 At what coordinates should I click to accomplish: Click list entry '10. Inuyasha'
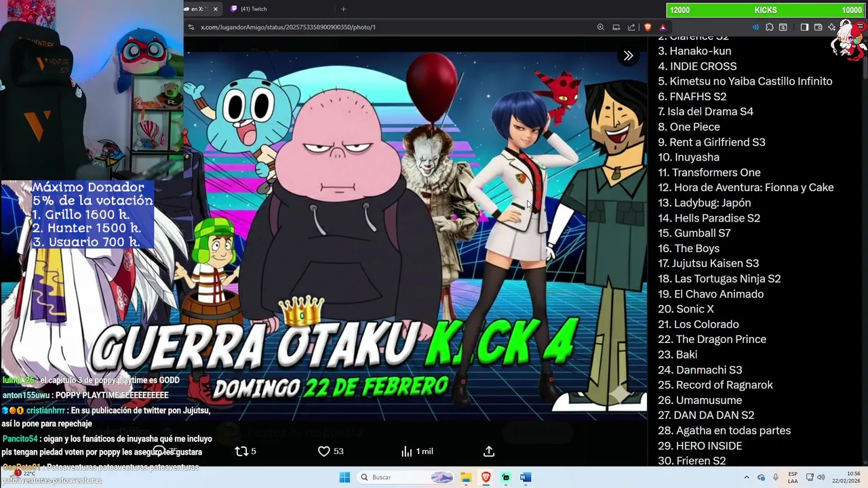pyautogui.click(x=688, y=157)
